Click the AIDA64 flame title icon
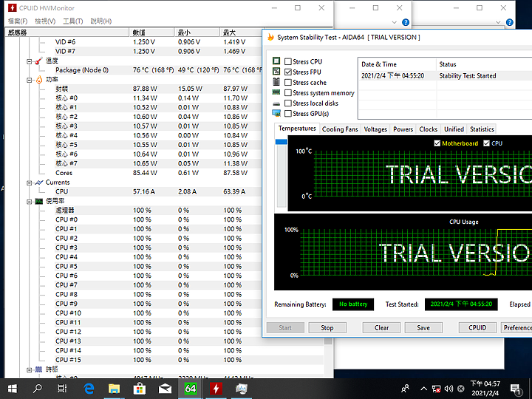Screen dimensions: 532x399 [x=270, y=37]
